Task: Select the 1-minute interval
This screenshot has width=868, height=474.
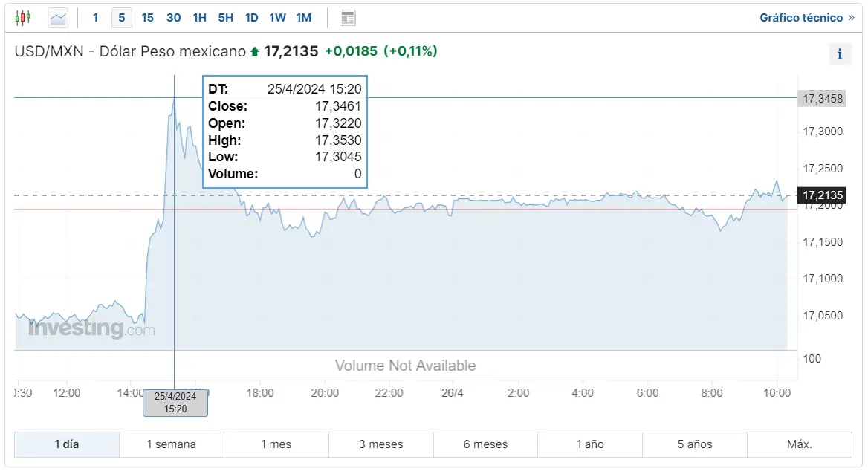Action: [95, 17]
